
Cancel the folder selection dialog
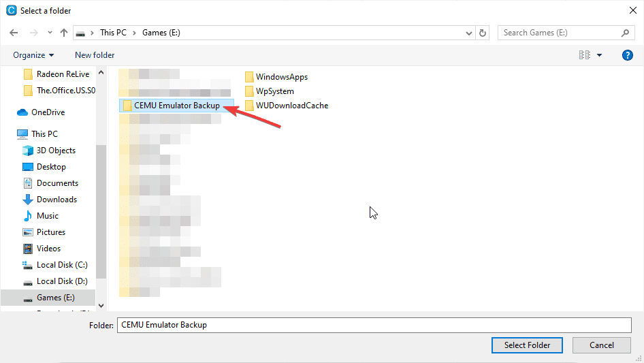[x=601, y=345]
